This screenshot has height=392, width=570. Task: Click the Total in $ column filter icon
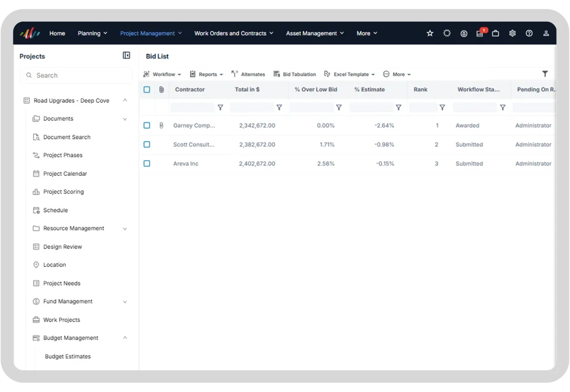pos(279,107)
